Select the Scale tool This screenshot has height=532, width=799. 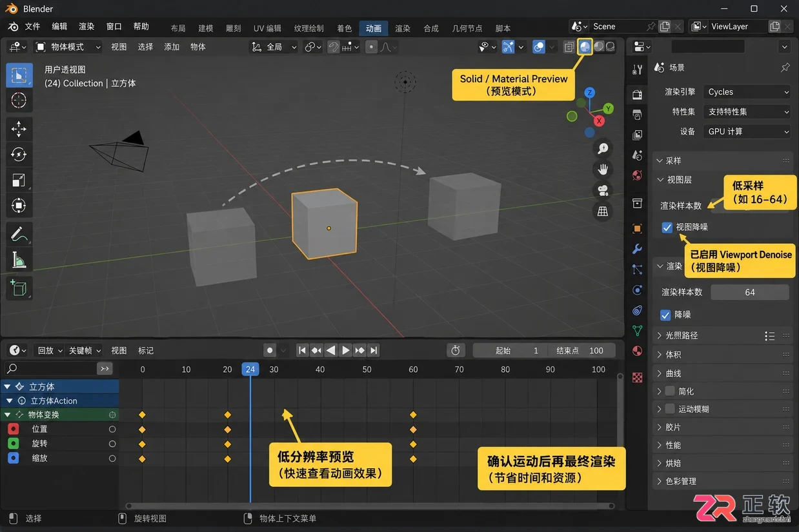19,181
